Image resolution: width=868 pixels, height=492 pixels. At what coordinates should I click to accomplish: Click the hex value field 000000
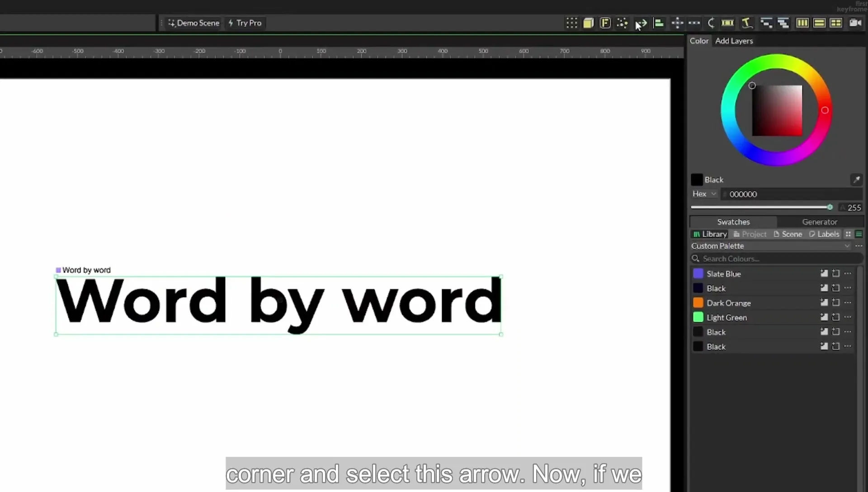click(x=792, y=194)
